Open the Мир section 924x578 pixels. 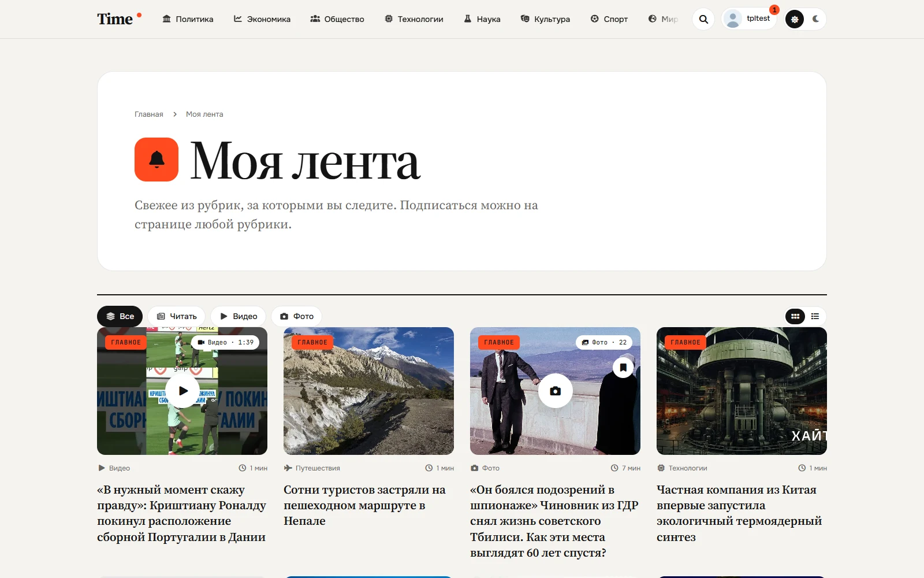663,19
